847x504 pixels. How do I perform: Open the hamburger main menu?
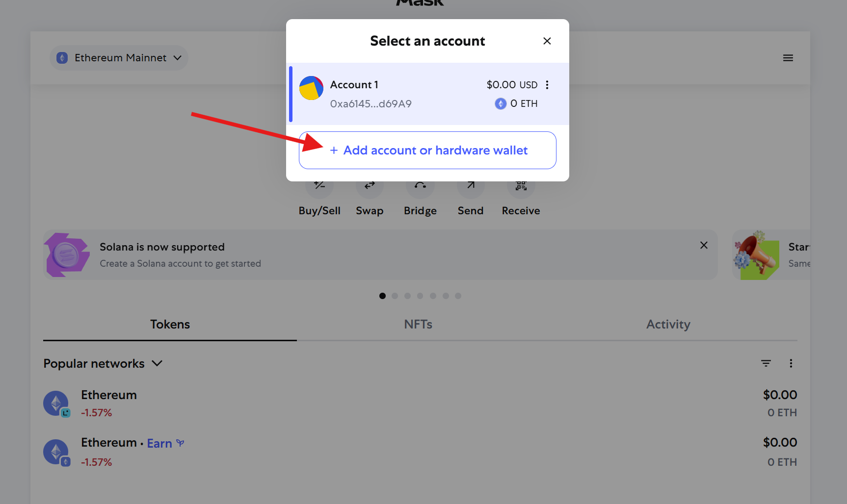coord(788,58)
